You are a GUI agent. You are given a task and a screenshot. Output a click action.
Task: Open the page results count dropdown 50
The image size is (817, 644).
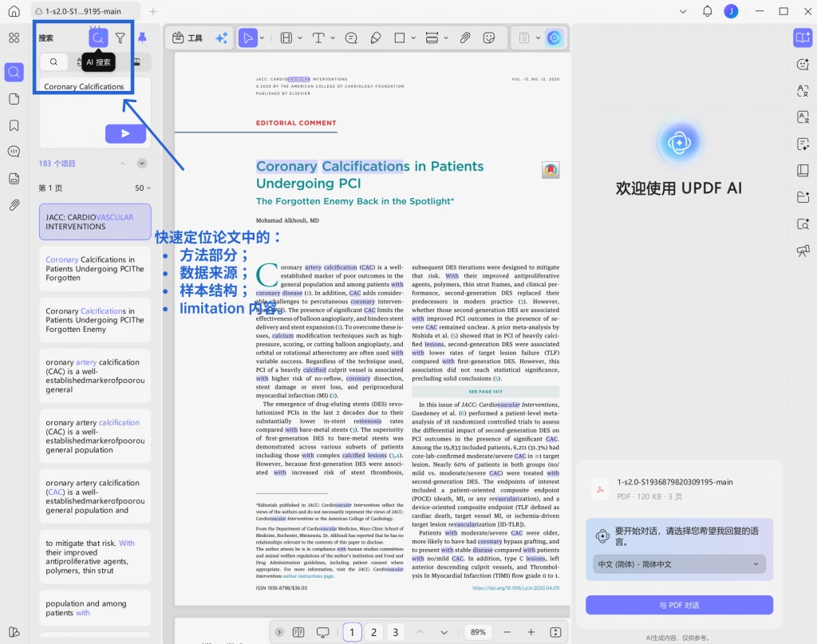(143, 188)
